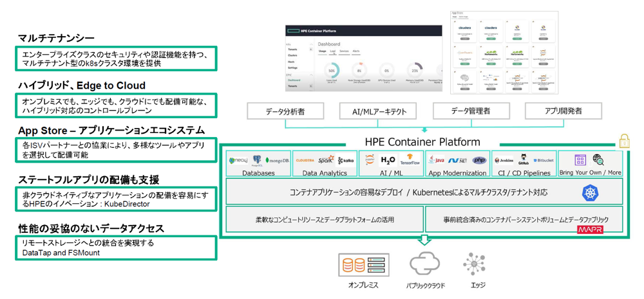
Task: Click the HPE Container Platform diagram title
Action: pos(422,142)
